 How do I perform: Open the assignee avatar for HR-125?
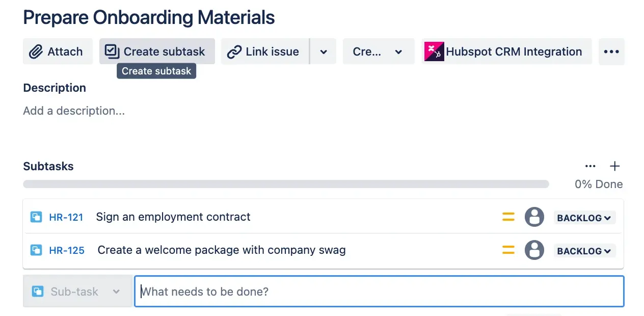coord(534,250)
